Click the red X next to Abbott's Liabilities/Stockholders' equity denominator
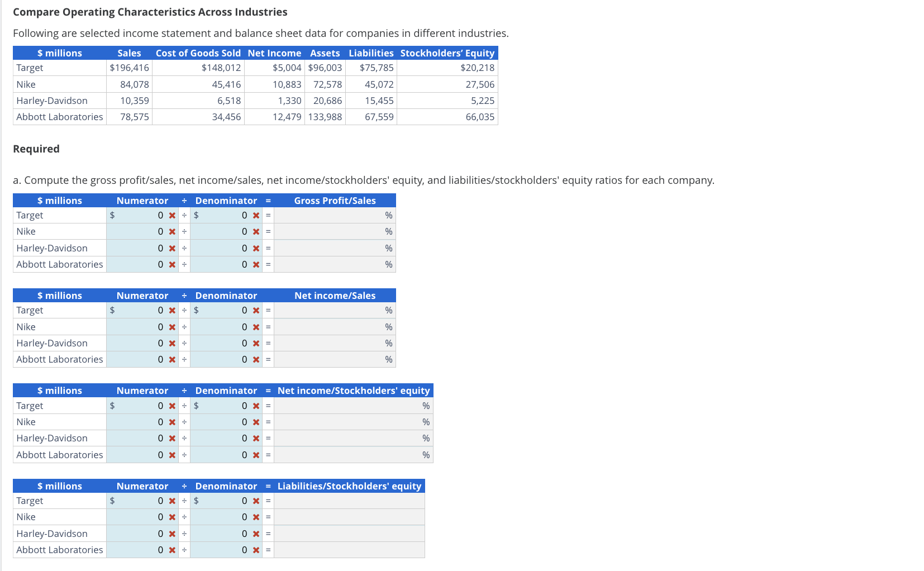The width and height of the screenshot is (924, 571). [x=255, y=550]
